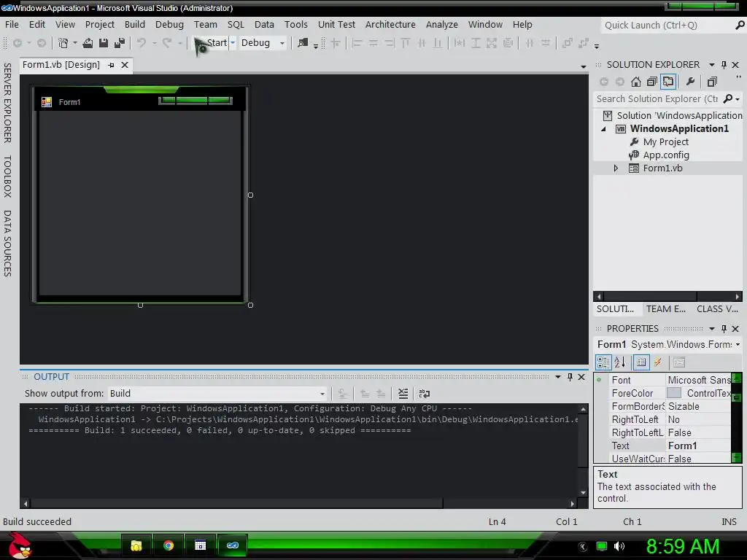
Task: Click the Redo arrow icon
Action: click(167, 43)
